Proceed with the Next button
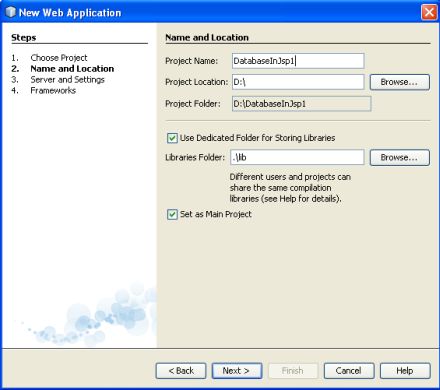Screen dimensions: 440x390 (237, 371)
